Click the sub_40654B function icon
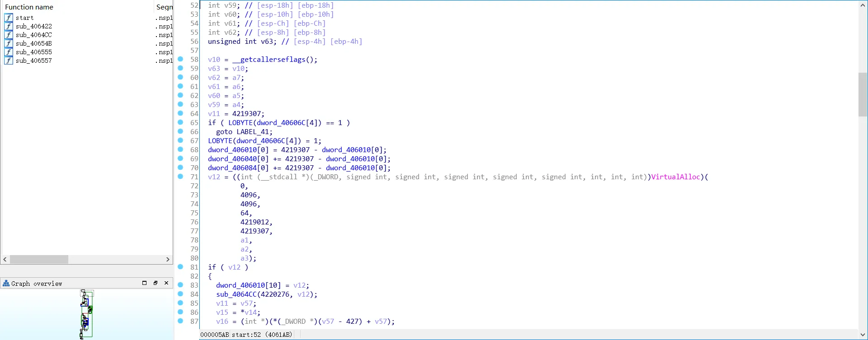Image resolution: width=868 pixels, height=340 pixels. coord(9,43)
